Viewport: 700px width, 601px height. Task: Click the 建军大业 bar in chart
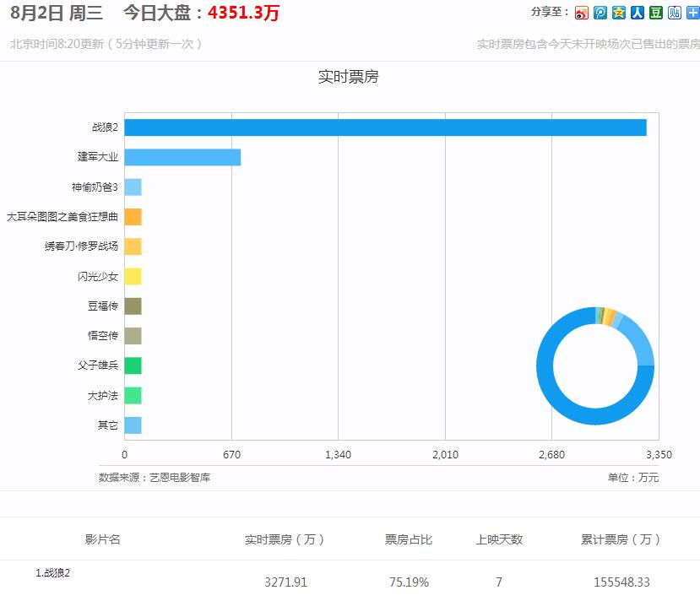pos(182,158)
